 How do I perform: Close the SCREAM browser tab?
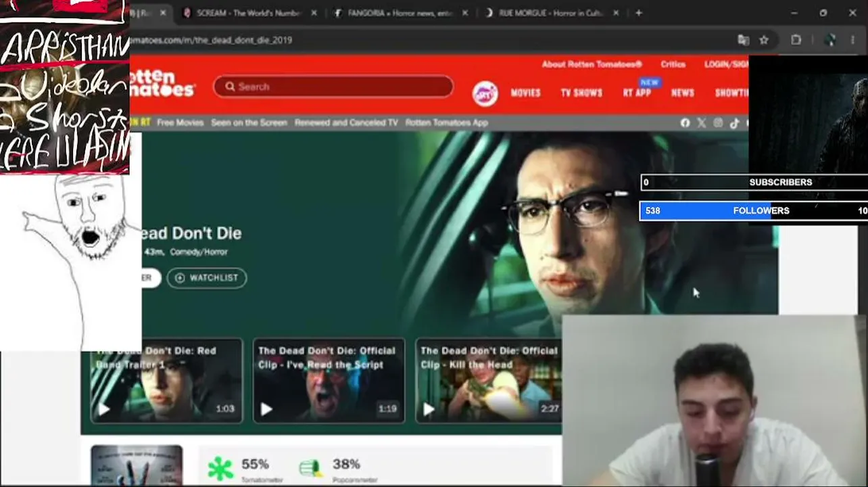(x=314, y=13)
